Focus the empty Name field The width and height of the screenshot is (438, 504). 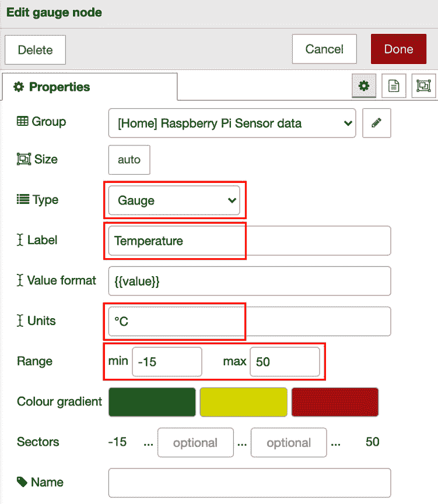pos(250,483)
